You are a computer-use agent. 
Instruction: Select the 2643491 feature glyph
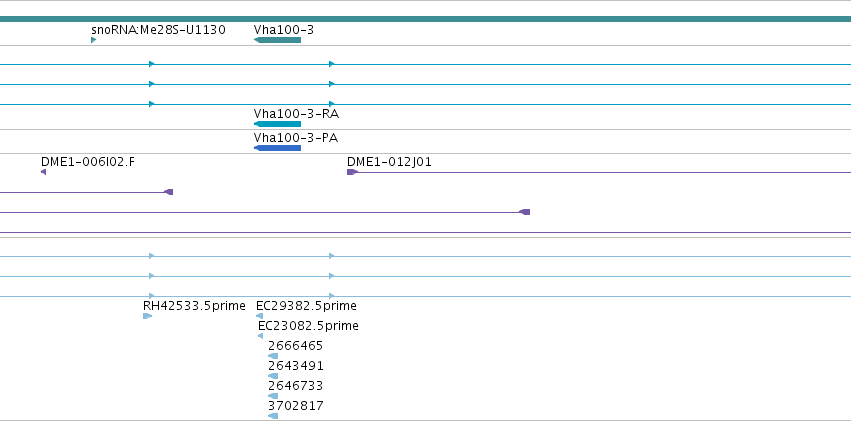(x=273, y=377)
